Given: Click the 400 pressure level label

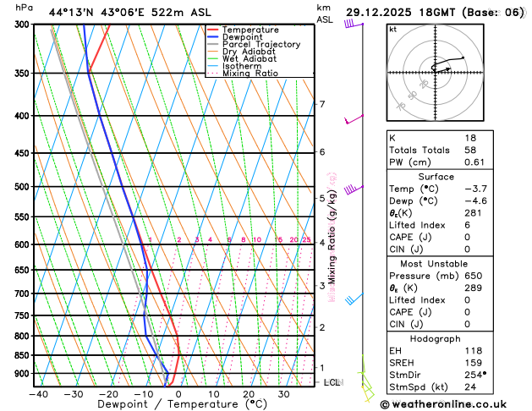Looking at the screenshot, I should [x=24, y=116].
